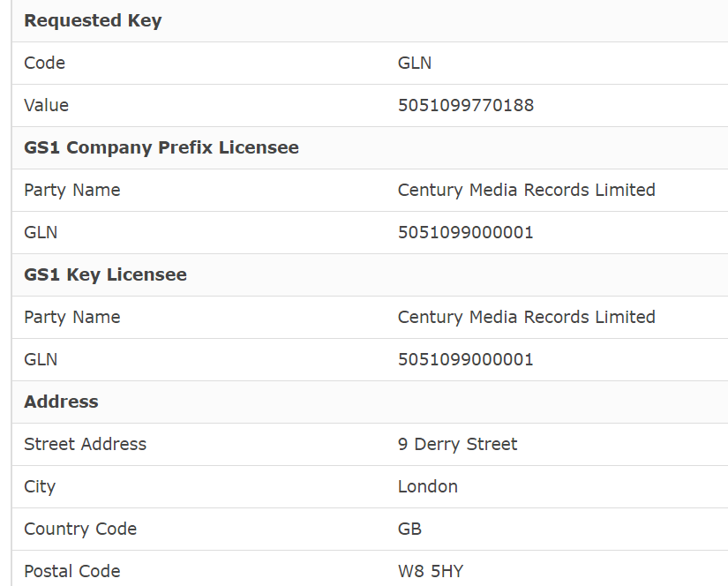Click Century Media Records Limited under Key Licensee
728x586 pixels.
click(527, 317)
